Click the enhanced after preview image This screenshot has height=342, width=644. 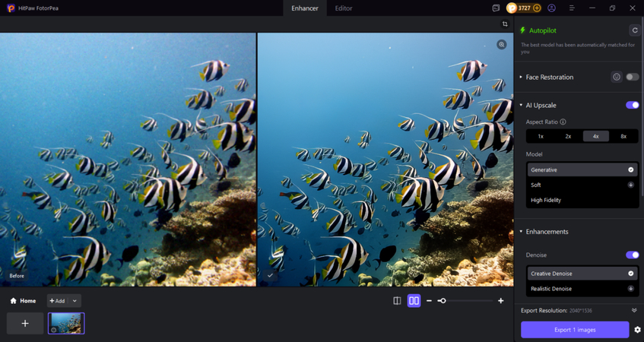385,160
